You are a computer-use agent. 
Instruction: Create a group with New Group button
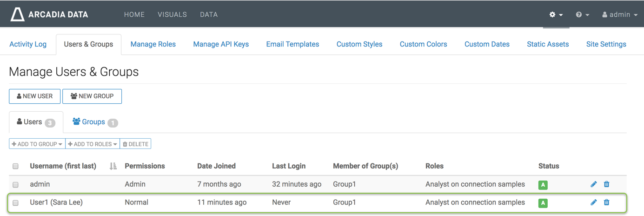92,96
